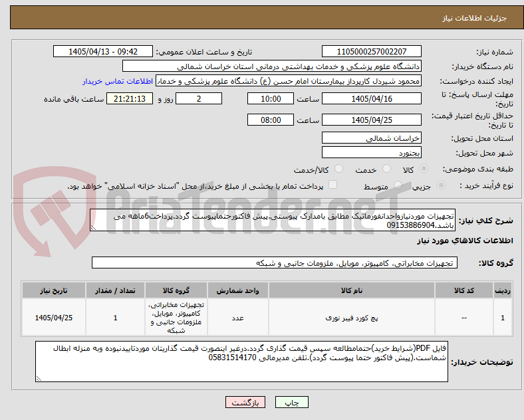
Task: Select the کالا/خدمت radio button
Action: pos(338,169)
